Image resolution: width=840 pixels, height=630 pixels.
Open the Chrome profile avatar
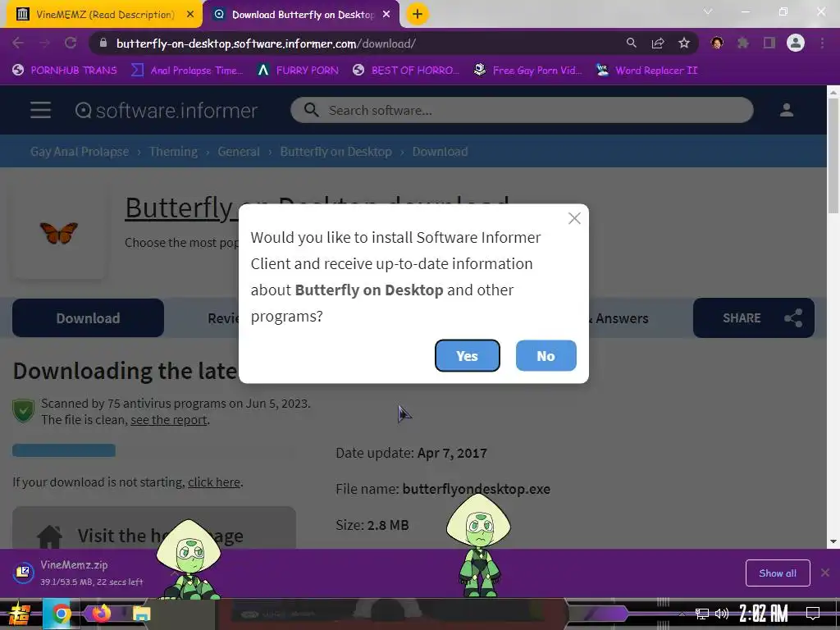click(x=796, y=43)
